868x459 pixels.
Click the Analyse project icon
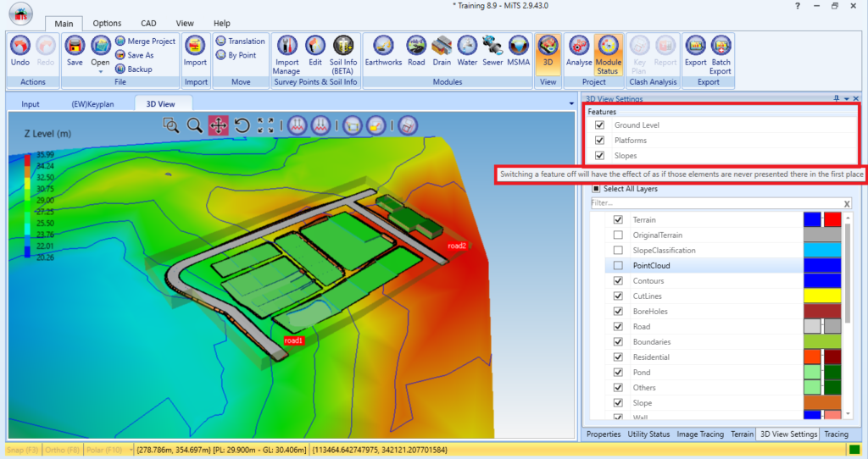pos(578,52)
